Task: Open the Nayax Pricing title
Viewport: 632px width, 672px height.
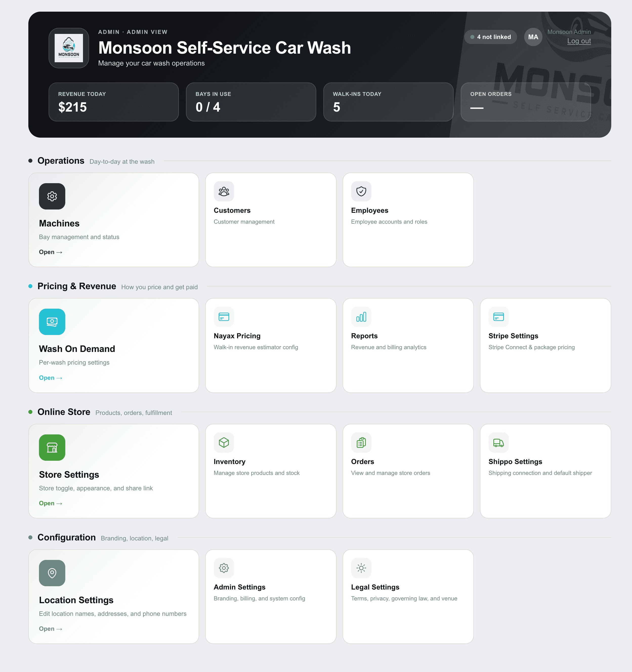Action: (237, 336)
